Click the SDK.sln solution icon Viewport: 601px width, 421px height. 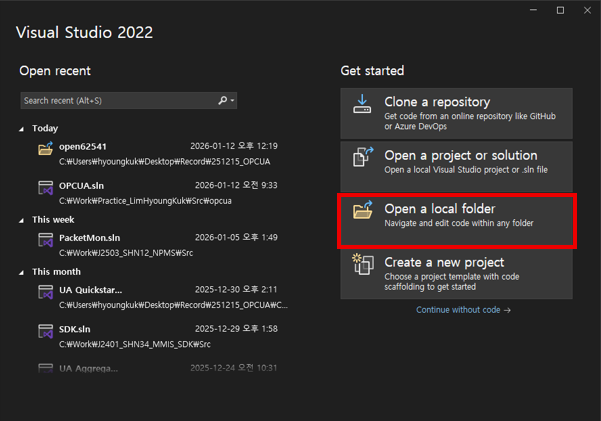(x=45, y=331)
